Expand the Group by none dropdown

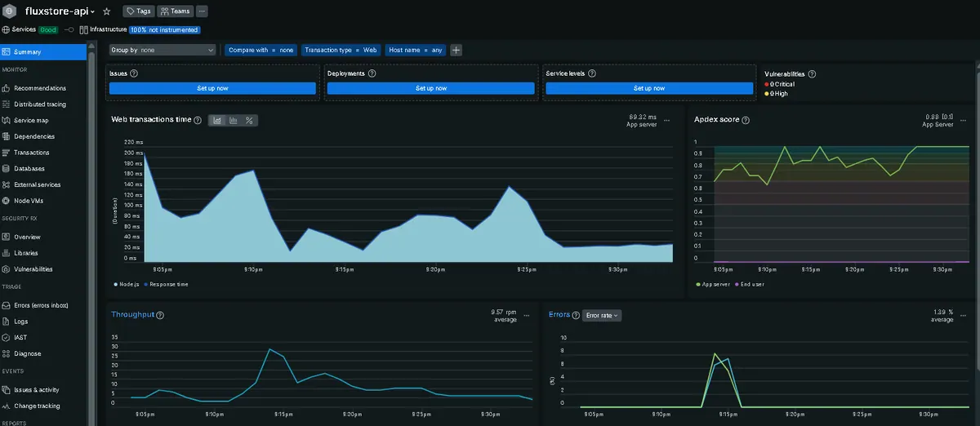coord(163,50)
